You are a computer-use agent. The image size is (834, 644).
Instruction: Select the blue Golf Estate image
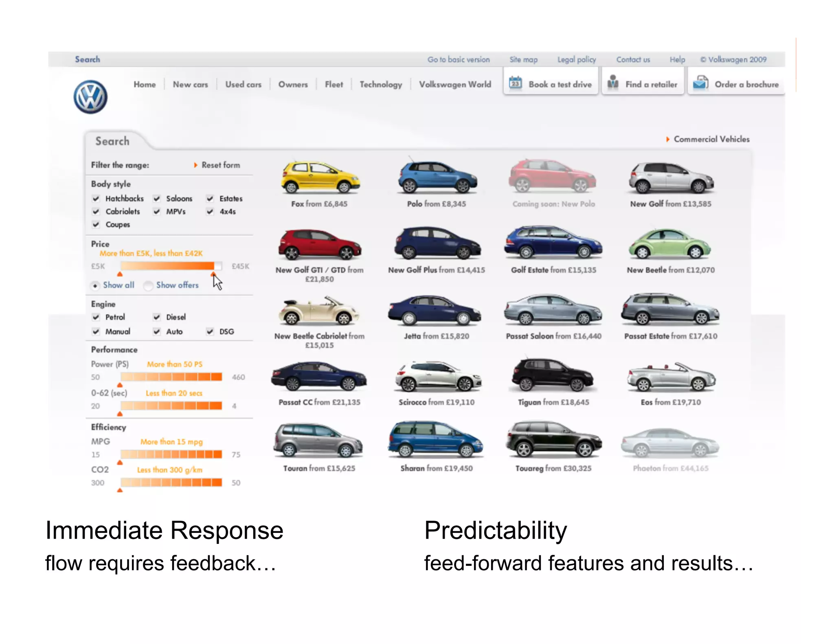(x=553, y=243)
